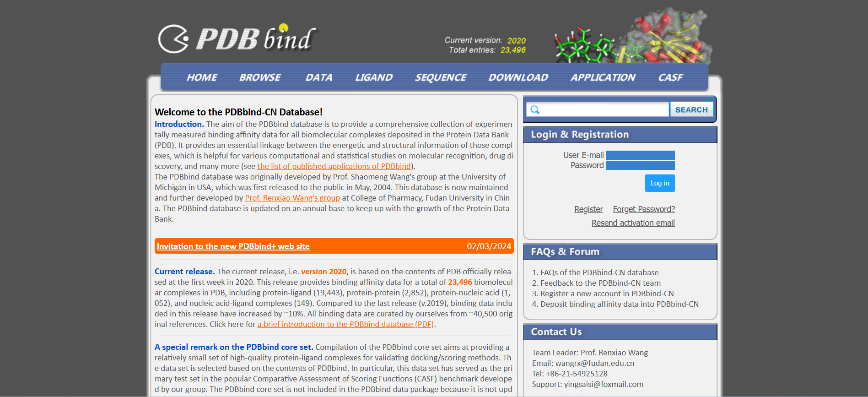Open list of published applications link
This screenshot has width=868, height=397.
(334, 166)
